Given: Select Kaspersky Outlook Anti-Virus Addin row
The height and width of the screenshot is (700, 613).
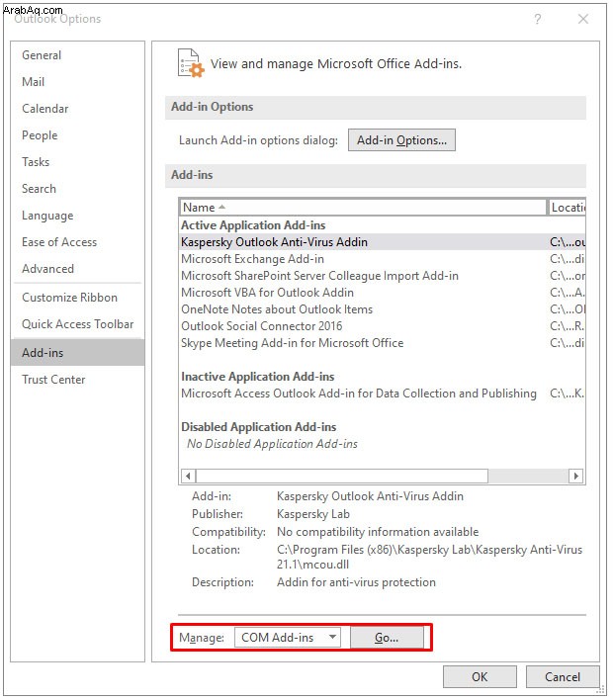Looking at the screenshot, I should coord(383,242).
